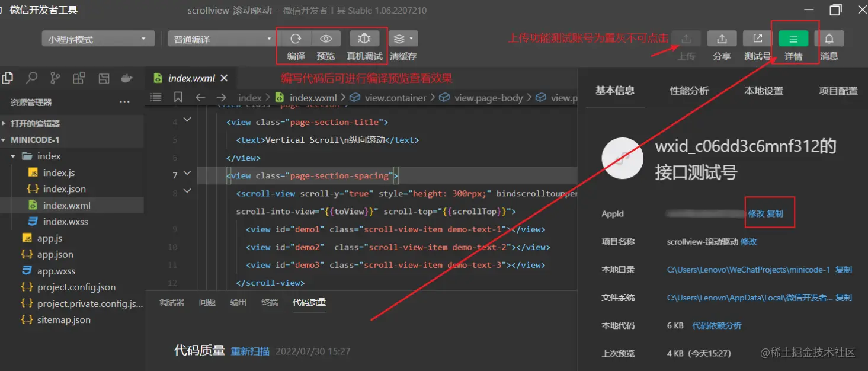
Task: Switch to the 项目配置 tab
Action: (x=838, y=91)
